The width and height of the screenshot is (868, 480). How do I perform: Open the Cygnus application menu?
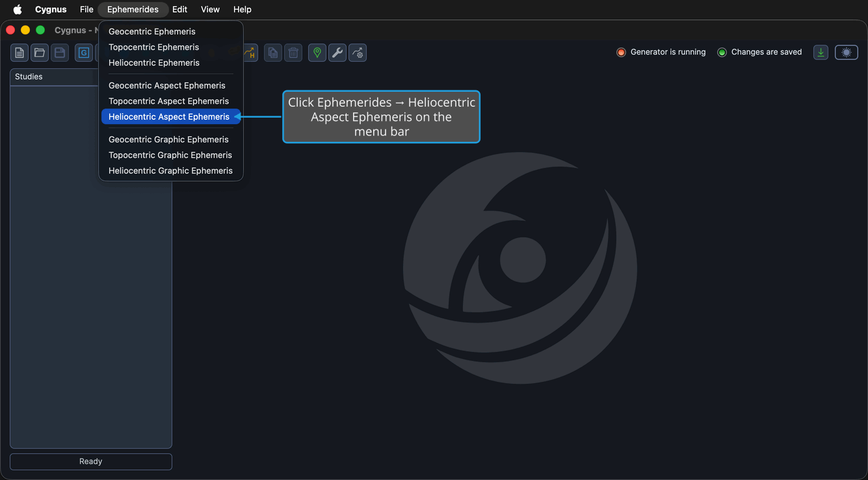pyautogui.click(x=51, y=10)
